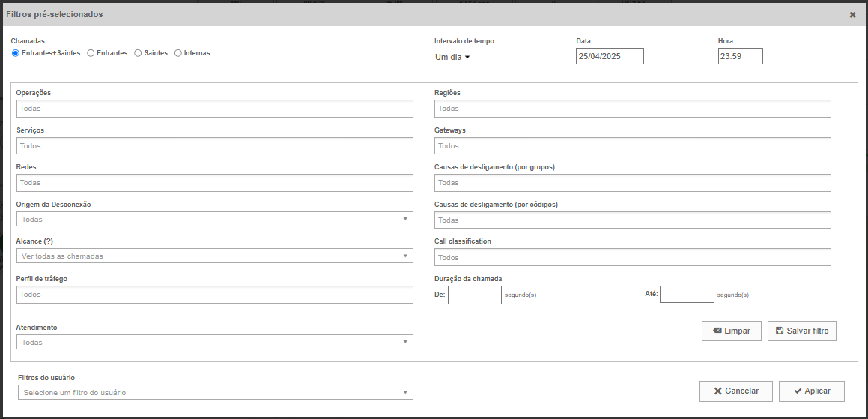
Task: Open the Filtros do usuário selector
Action: pyautogui.click(x=215, y=392)
